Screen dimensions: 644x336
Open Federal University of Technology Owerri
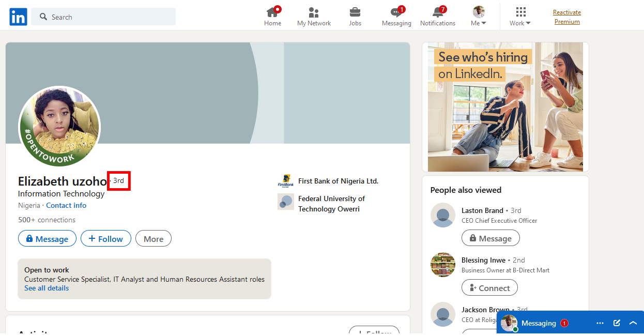331,204
